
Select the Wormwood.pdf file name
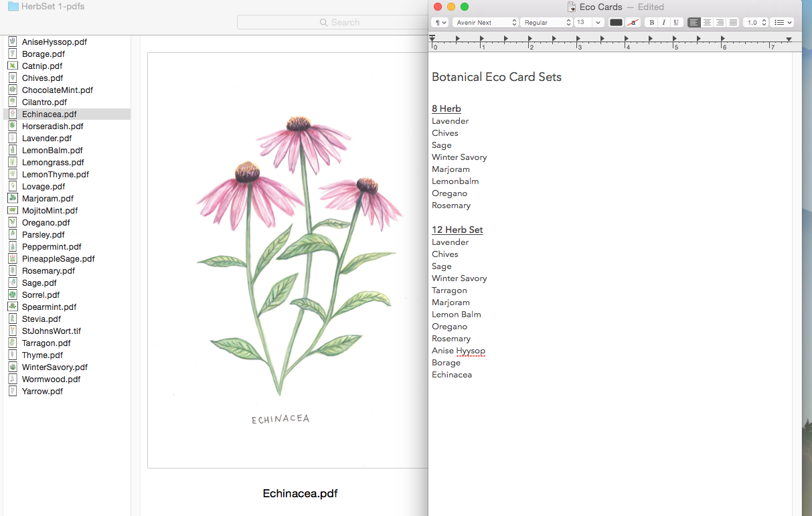(51, 379)
